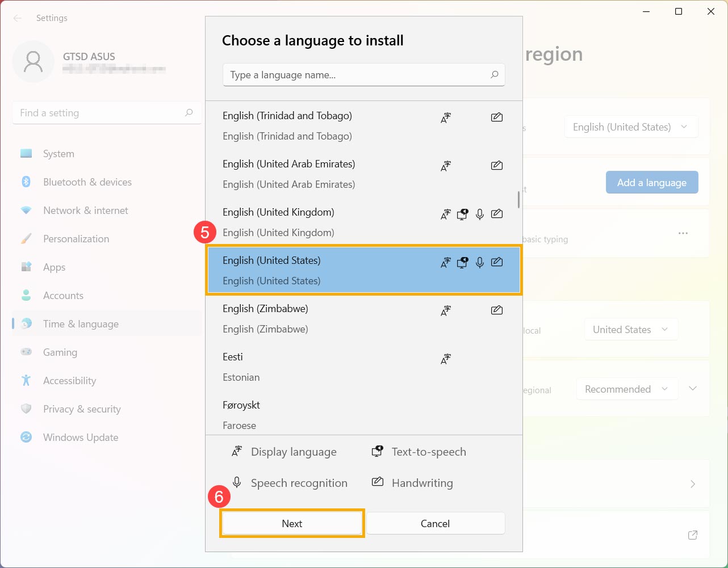Click display language icon for Eesti row
This screenshot has width=728, height=568.
click(x=446, y=359)
